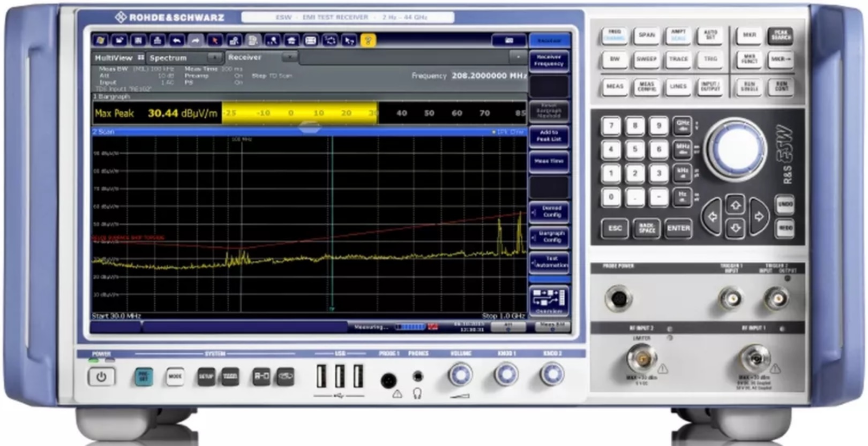Push the GHz unit key

point(682,126)
